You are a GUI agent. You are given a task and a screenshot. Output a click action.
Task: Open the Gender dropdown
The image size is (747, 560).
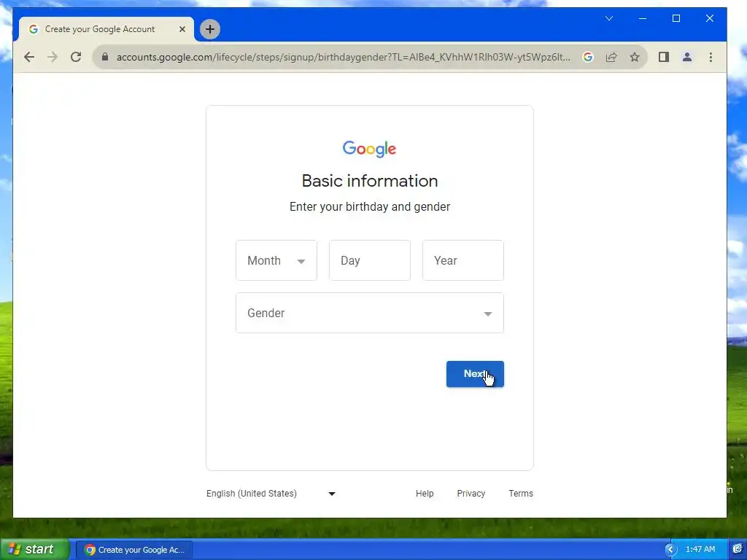point(370,313)
